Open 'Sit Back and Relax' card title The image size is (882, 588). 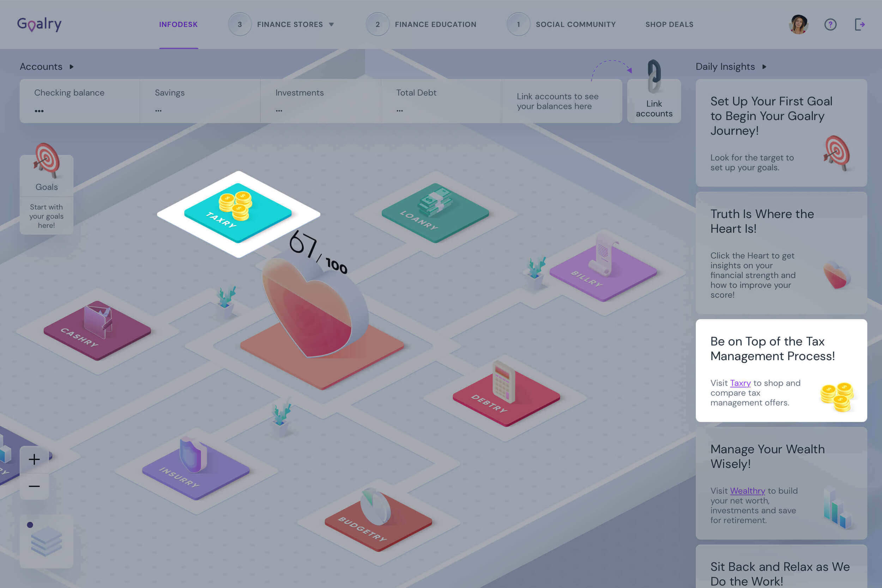780,574
